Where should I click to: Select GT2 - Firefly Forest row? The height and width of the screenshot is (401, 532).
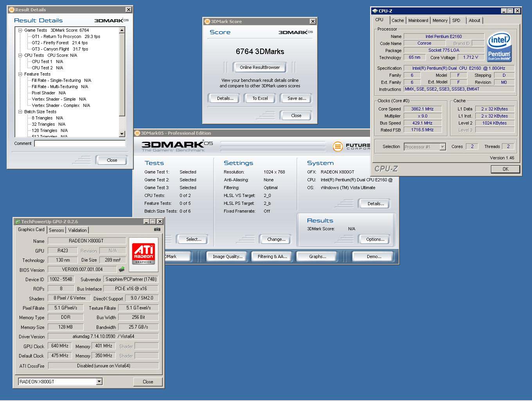[59, 43]
